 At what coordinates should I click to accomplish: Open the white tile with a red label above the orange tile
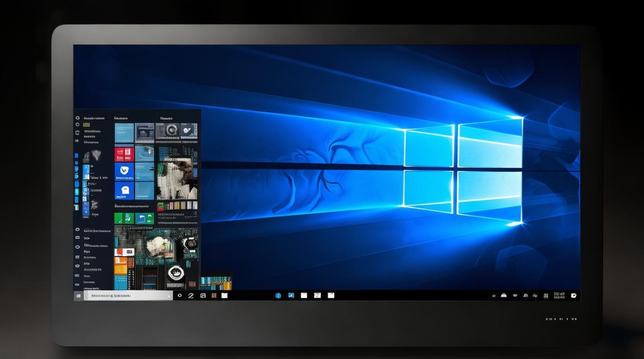[124, 252]
